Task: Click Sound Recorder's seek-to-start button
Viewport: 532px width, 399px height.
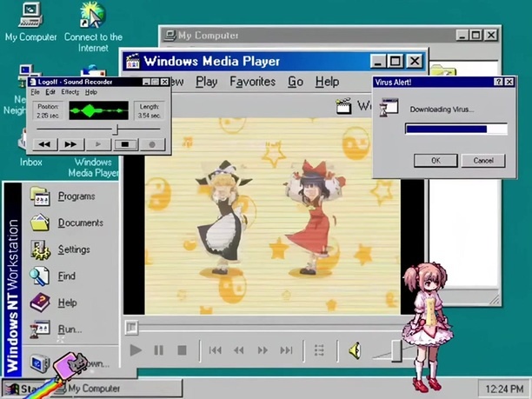Action: click(x=44, y=144)
